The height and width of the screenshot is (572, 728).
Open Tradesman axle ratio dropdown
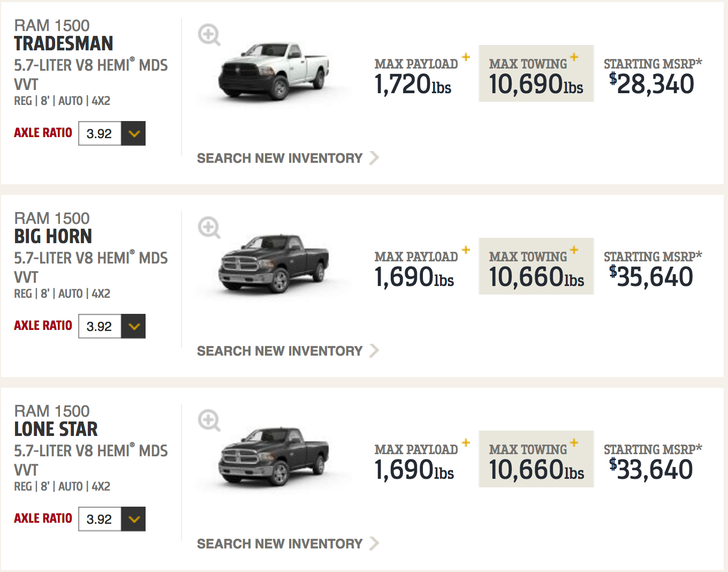click(112, 133)
